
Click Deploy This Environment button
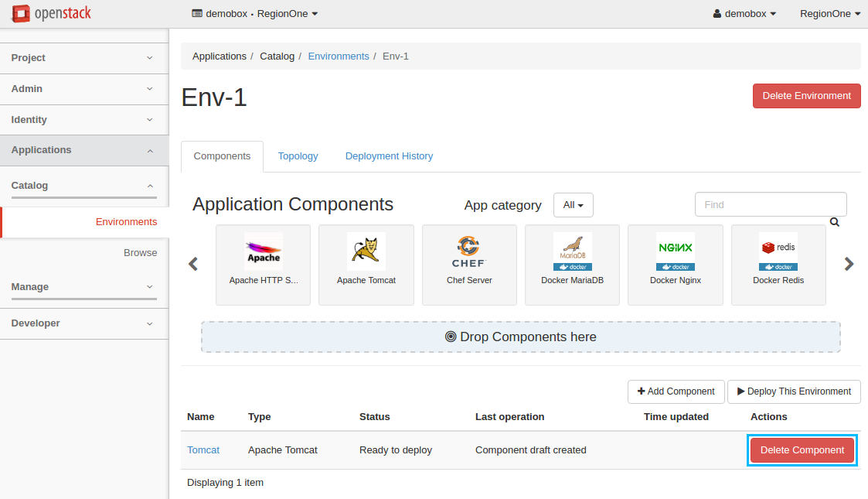tap(793, 391)
